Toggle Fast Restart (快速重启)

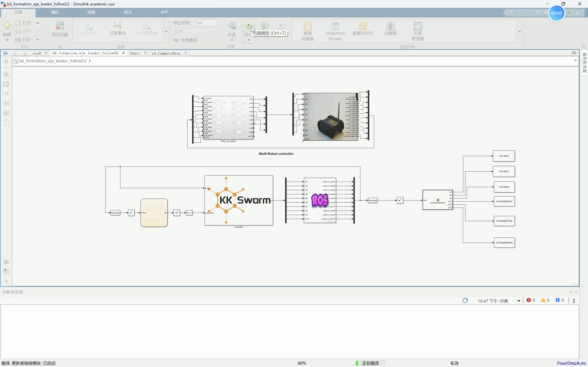click(x=186, y=40)
